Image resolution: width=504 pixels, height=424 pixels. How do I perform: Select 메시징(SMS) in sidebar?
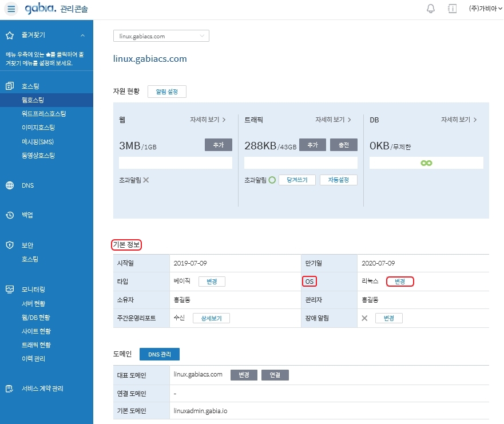[x=38, y=142]
